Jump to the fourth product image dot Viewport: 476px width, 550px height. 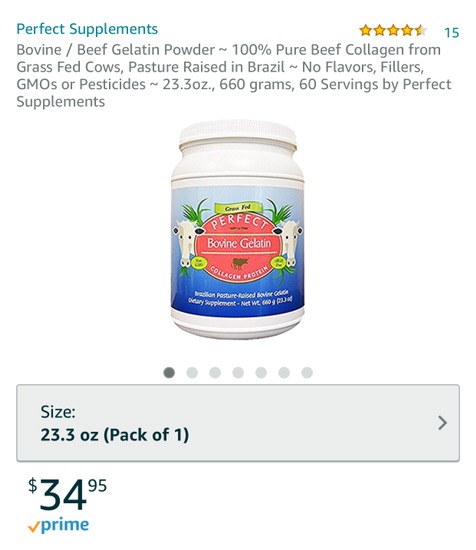pyautogui.click(x=238, y=373)
